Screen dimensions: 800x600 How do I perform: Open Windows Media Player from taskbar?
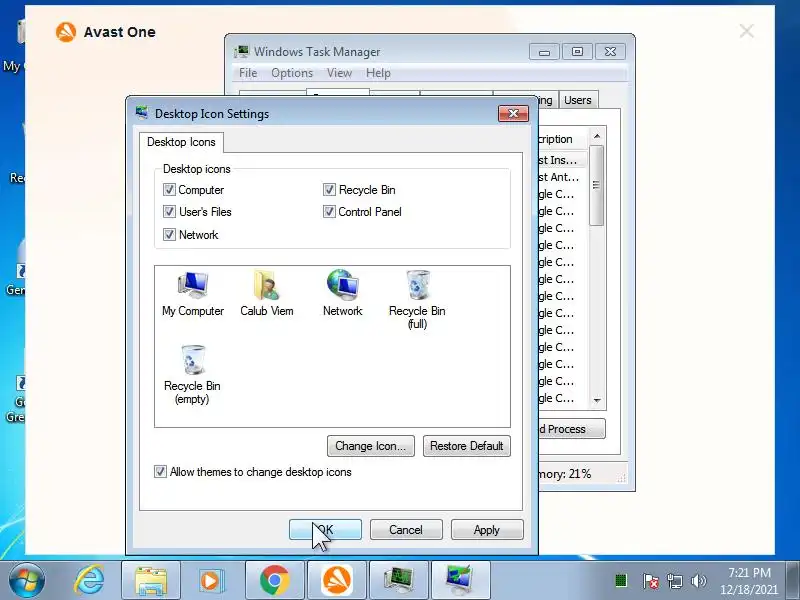click(x=212, y=581)
